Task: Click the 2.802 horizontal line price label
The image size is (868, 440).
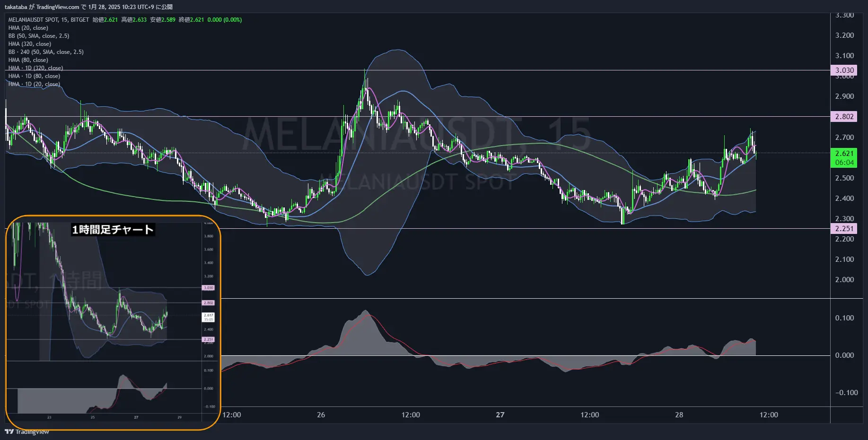Action: [844, 117]
